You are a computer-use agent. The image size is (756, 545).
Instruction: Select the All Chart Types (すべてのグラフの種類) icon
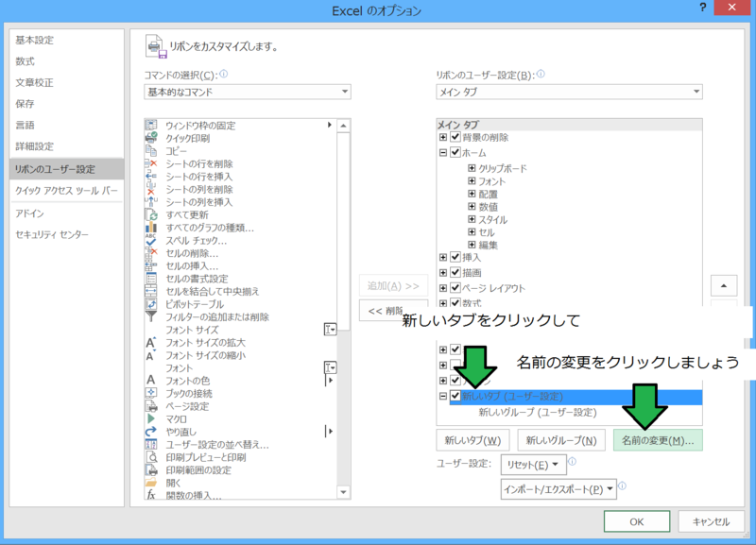pos(151,228)
